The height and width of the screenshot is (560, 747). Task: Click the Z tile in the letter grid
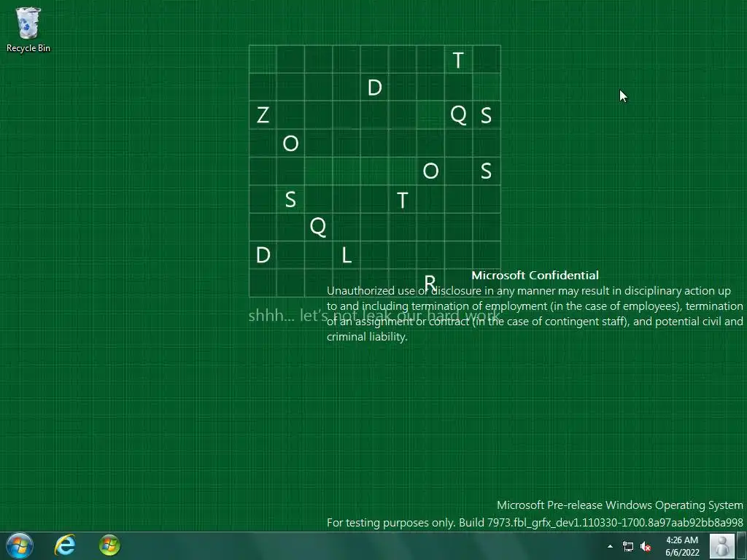click(x=263, y=115)
